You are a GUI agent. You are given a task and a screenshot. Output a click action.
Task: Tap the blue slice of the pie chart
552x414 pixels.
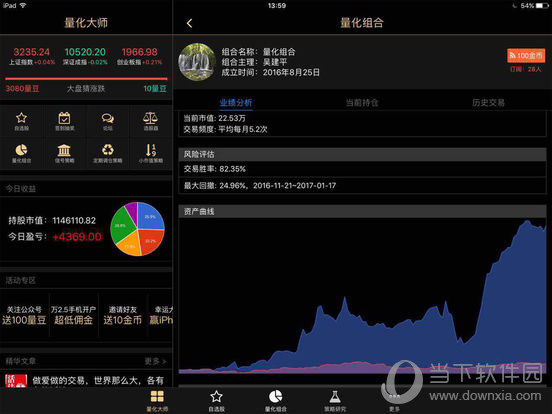click(x=151, y=217)
